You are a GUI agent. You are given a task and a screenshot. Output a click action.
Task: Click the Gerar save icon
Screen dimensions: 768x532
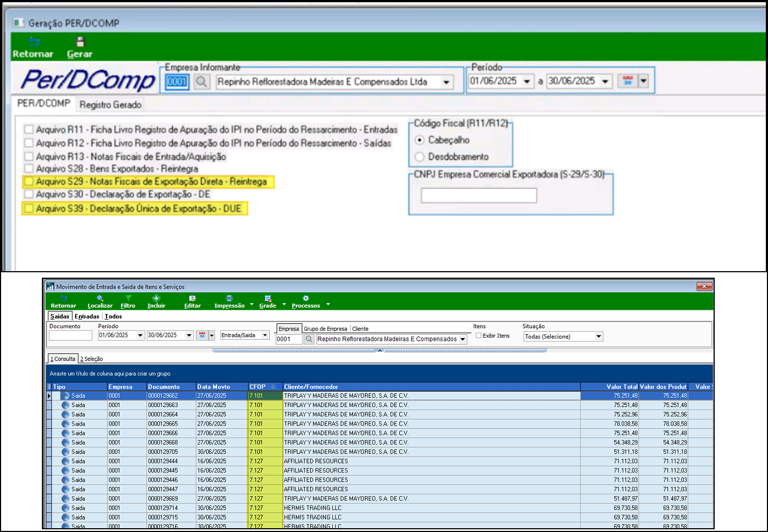tap(80, 42)
